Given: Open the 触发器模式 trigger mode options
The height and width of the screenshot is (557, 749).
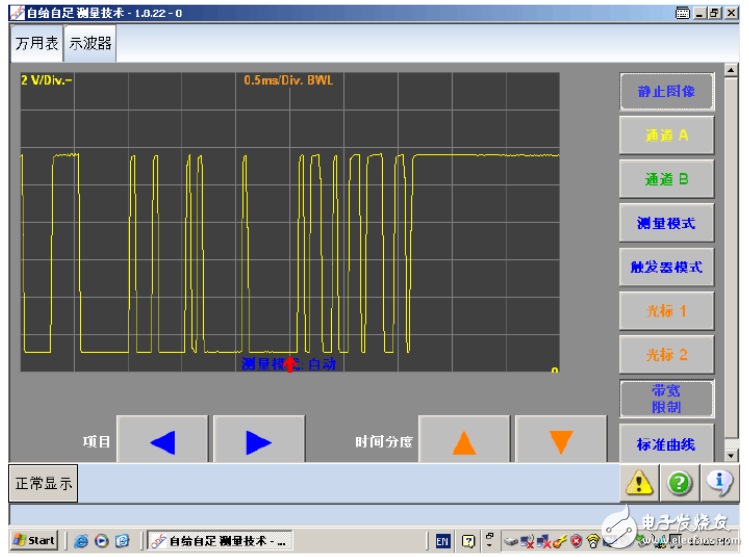Looking at the screenshot, I should click(666, 267).
